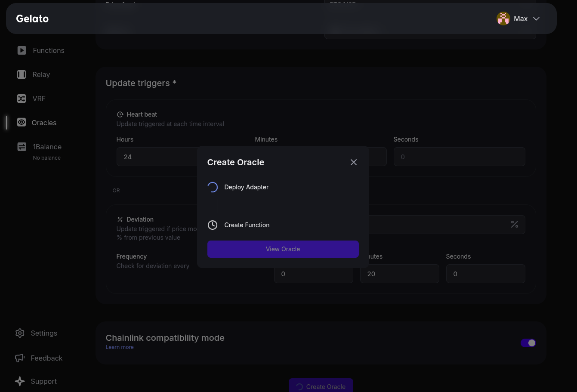Open 1Balance section
The image size is (577, 392).
pos(47,147)
